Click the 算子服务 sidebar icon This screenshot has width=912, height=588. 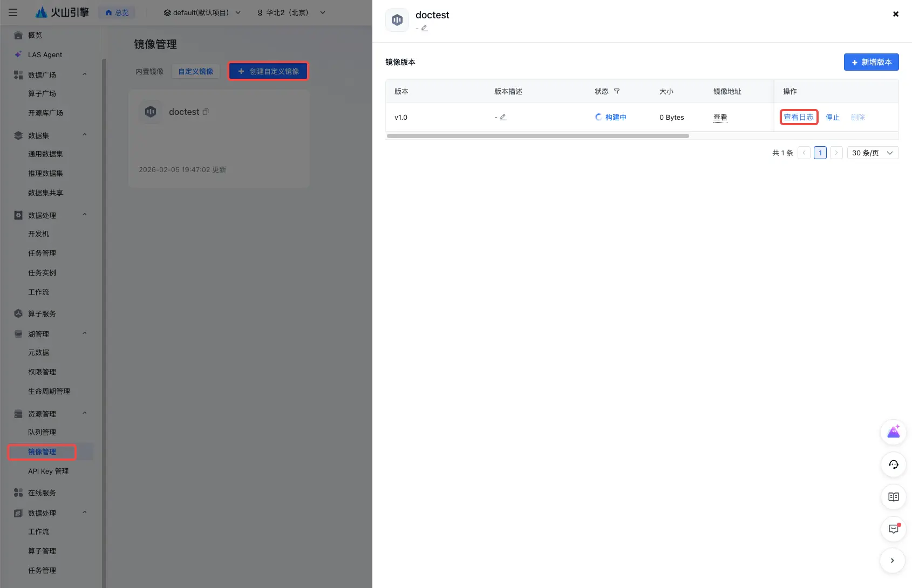[x=18, y=313]
